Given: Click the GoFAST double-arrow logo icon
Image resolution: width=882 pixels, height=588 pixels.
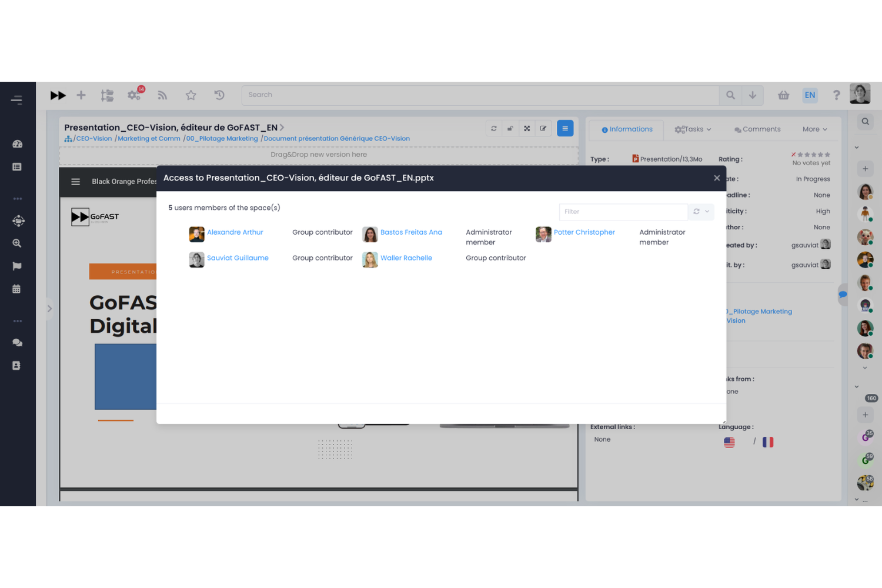Looking at the screenshot, I should [58, 95].
